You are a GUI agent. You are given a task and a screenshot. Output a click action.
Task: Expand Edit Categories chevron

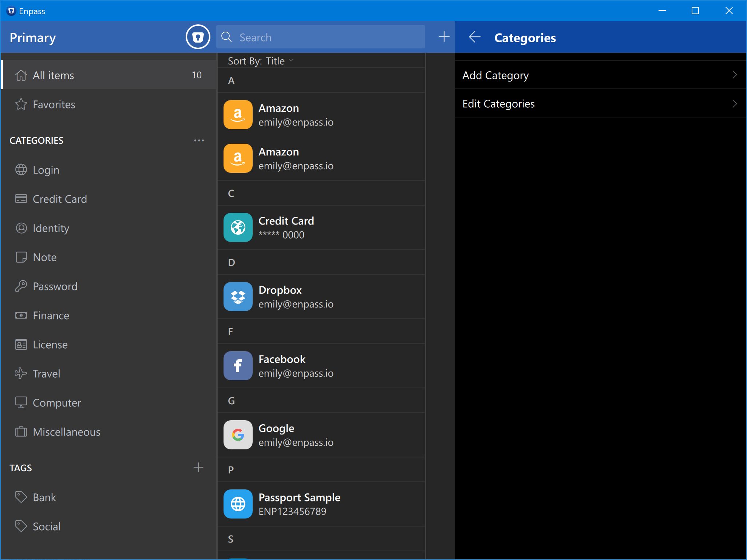pos(735,104)
